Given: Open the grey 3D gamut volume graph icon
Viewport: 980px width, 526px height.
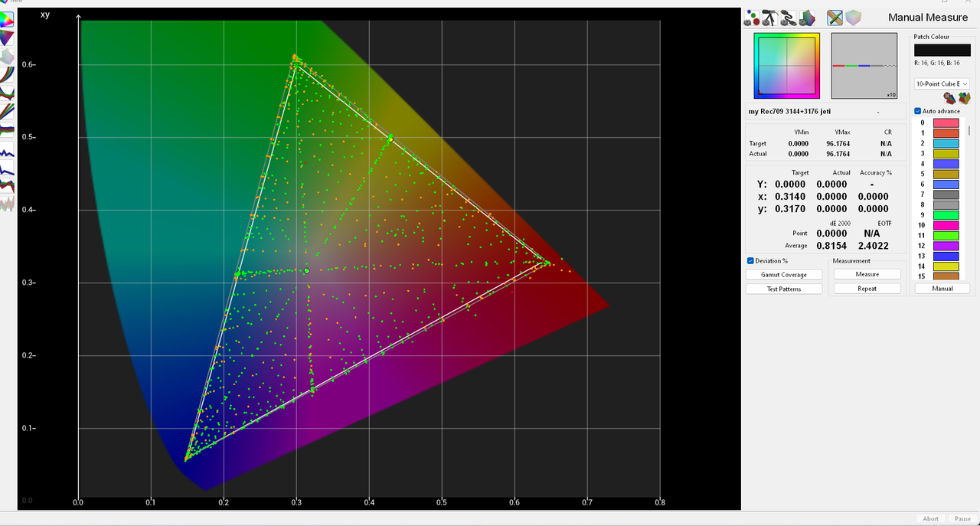Looking at the screenshot, I should 7,57.
